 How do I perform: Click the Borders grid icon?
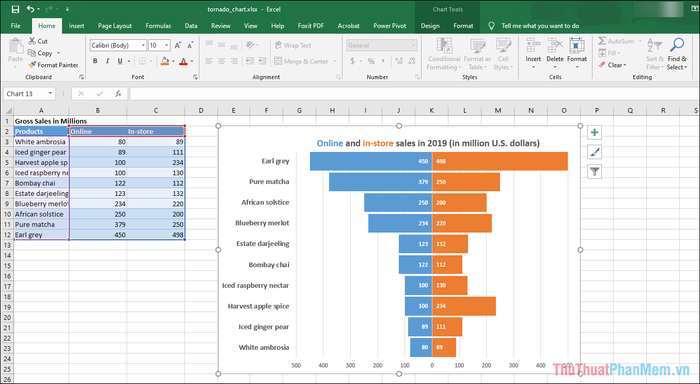click(x=142, y=61)
